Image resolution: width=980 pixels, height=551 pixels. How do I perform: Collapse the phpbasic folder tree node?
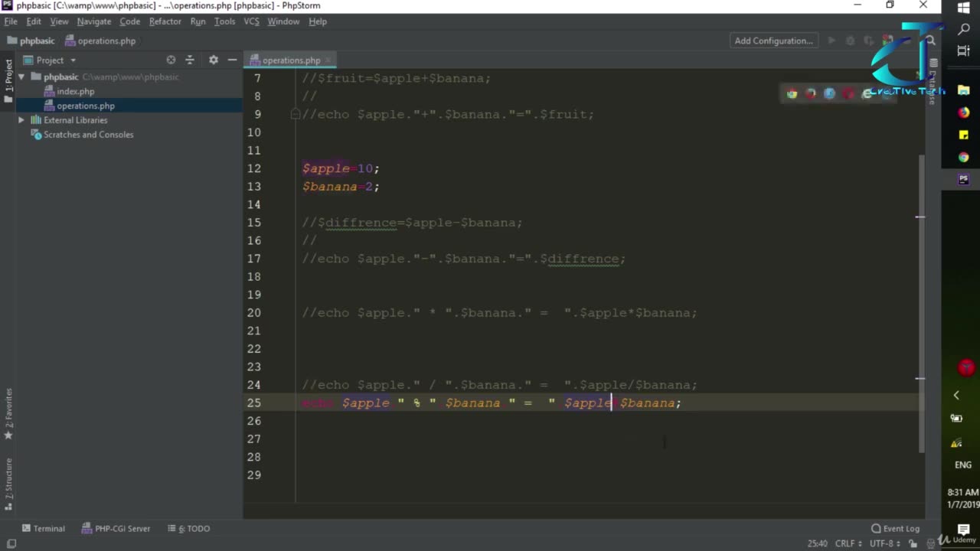click(x=21, y=77)
